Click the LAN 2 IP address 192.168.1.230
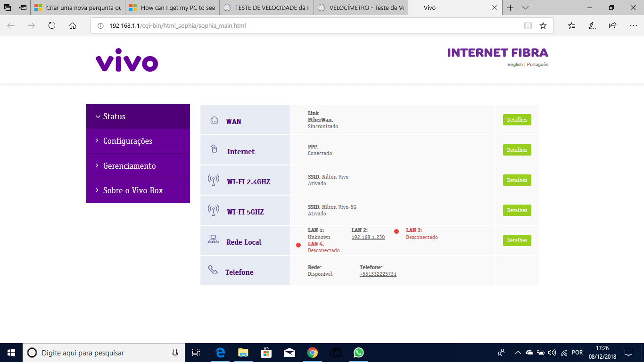The image size is (644, 362). pyautogui.click(x=368, y=237)
